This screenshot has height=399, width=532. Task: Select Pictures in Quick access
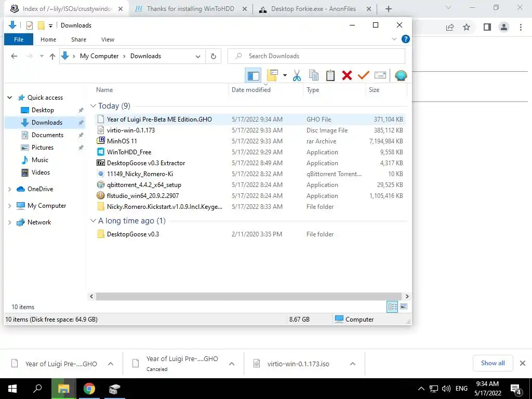pos(43,148)
